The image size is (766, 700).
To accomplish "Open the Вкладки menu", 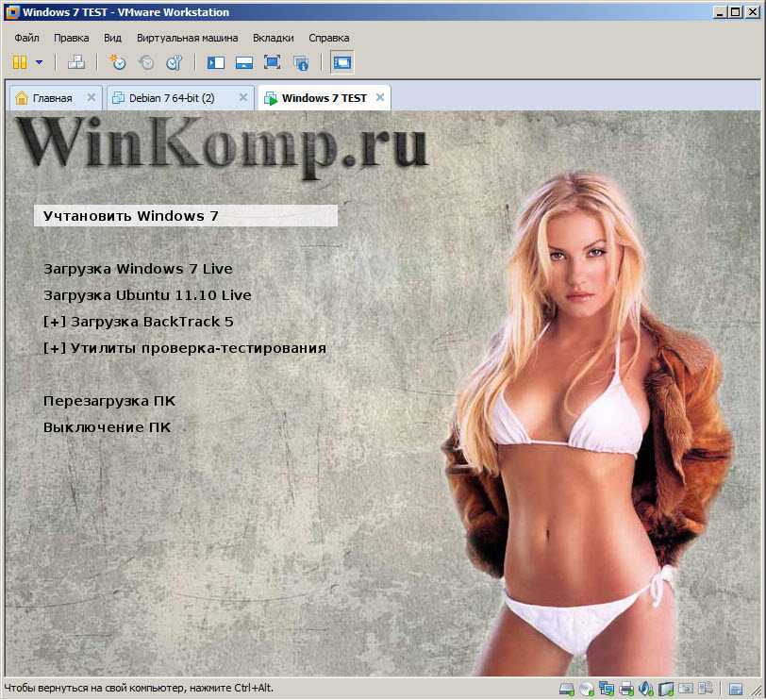I will coord(273,38).
